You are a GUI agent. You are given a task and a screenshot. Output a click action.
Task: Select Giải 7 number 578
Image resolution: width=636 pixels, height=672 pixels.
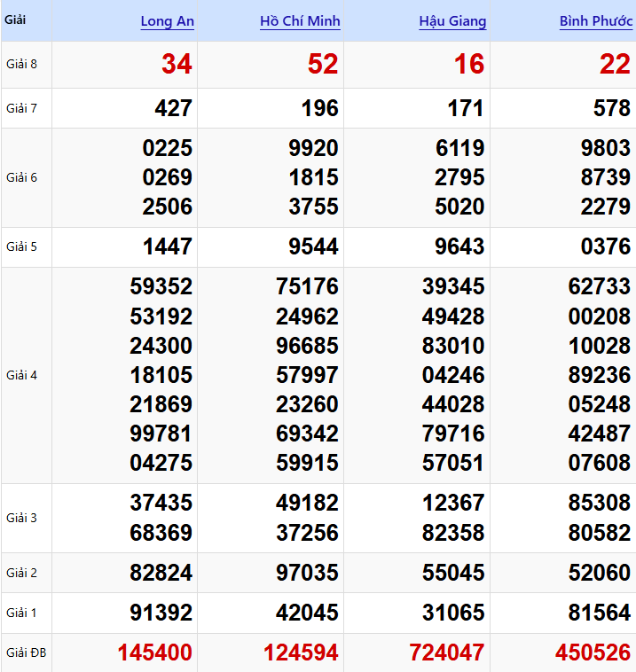pos(612,108)
